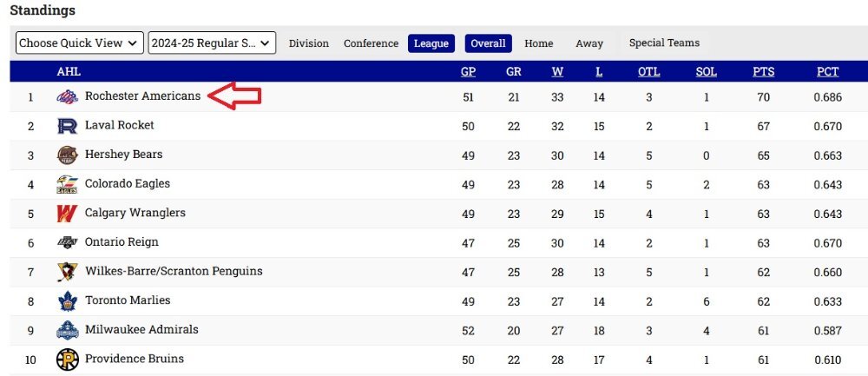Image resolution: width=868 pixels, height=376 pixels.
Task: Click the Providence Bruins team logo
Action: point(68,360)
